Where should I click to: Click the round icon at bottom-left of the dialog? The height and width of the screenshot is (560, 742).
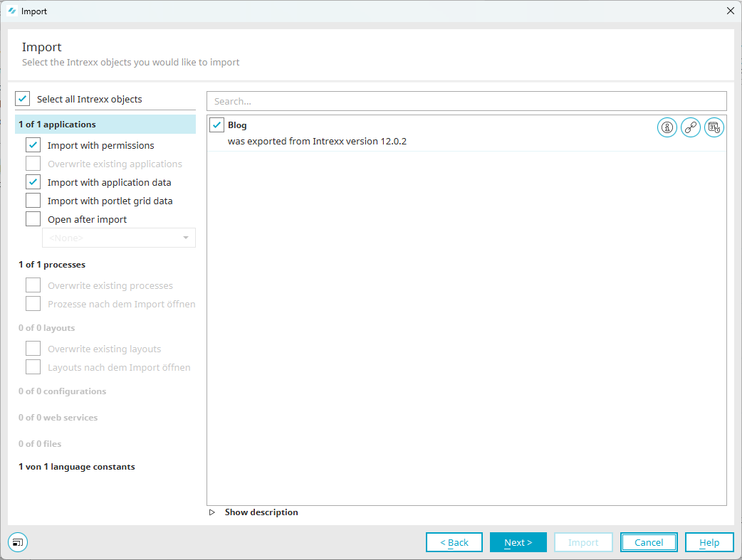18,542
